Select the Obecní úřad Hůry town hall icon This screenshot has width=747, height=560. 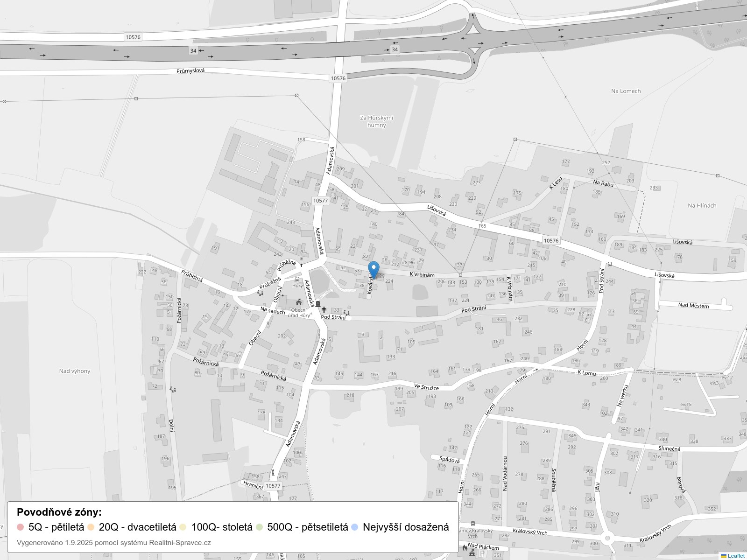coord(298,302)
